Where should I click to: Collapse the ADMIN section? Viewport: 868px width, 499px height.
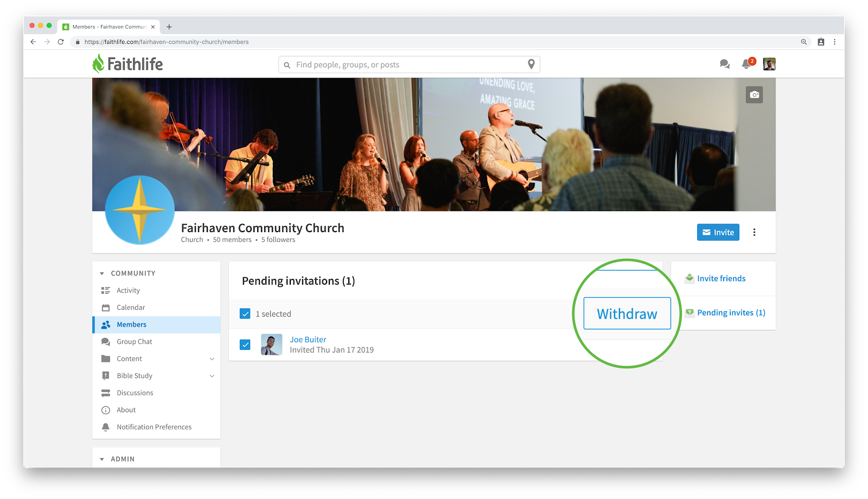[x=102, y=459]
